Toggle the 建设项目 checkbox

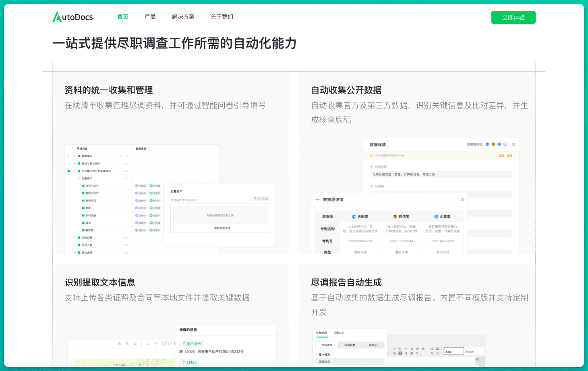point(83,200)
